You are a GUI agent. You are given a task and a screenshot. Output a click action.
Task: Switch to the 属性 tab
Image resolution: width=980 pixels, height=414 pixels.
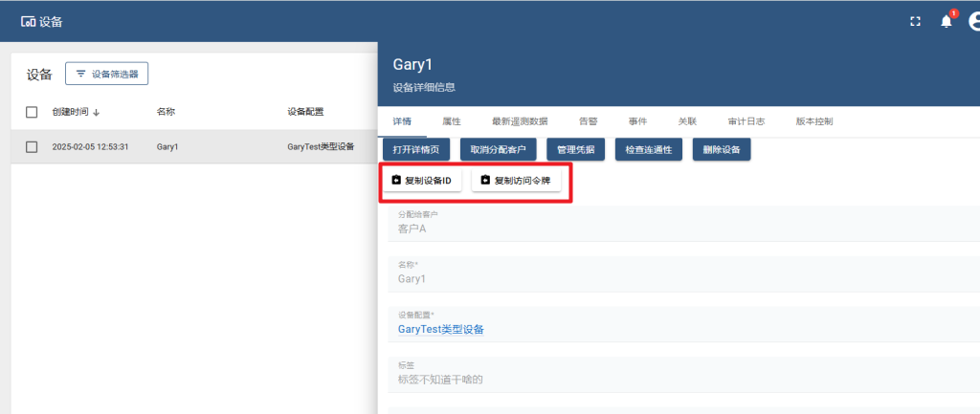click(452, 121)
